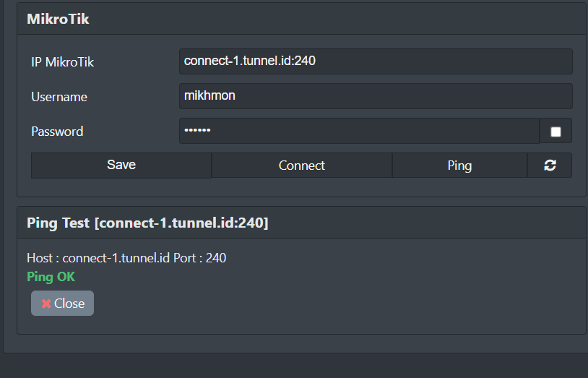
Task: Click the red X icon on Close
Action: [46, 304]
